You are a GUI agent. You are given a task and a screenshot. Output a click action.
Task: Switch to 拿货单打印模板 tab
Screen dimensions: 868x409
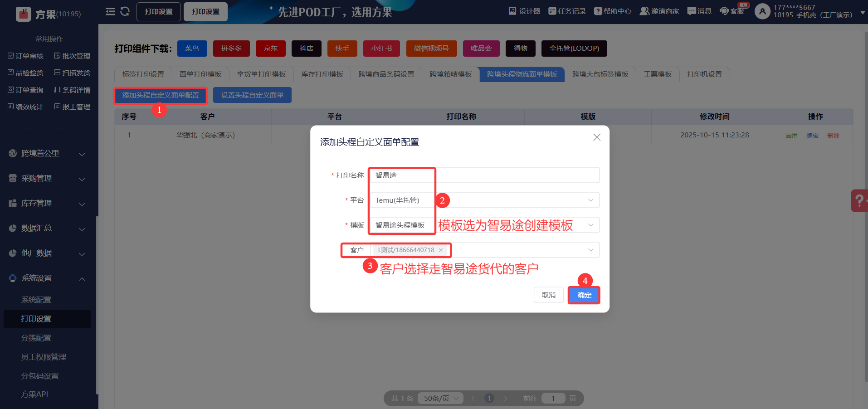tap(261, 74)
